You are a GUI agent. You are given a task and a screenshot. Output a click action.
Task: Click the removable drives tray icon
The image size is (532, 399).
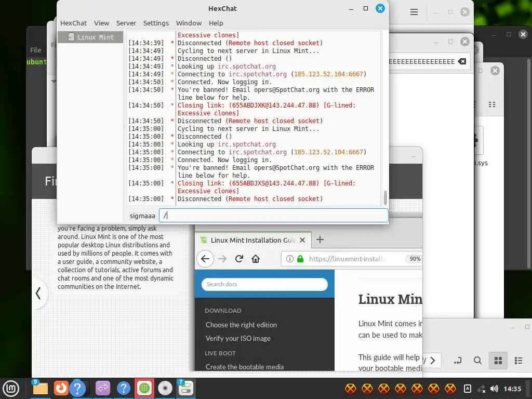467,389
